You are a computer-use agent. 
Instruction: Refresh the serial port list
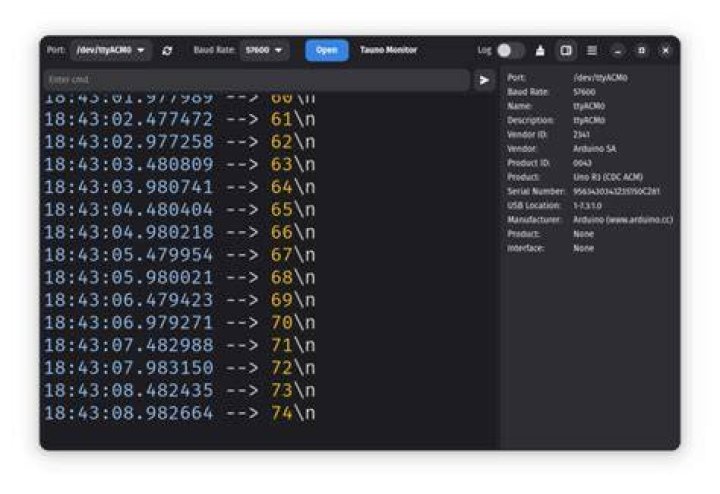(x=167, y=51)
